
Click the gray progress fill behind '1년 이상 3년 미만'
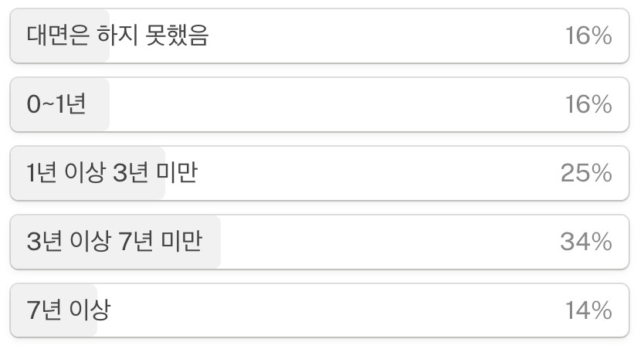88,173
